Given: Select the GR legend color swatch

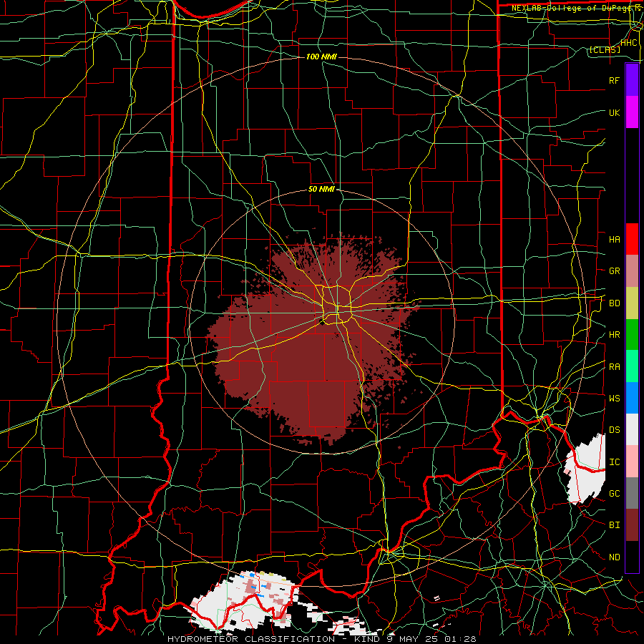Looking at the screenshot, I should [632, 271].
